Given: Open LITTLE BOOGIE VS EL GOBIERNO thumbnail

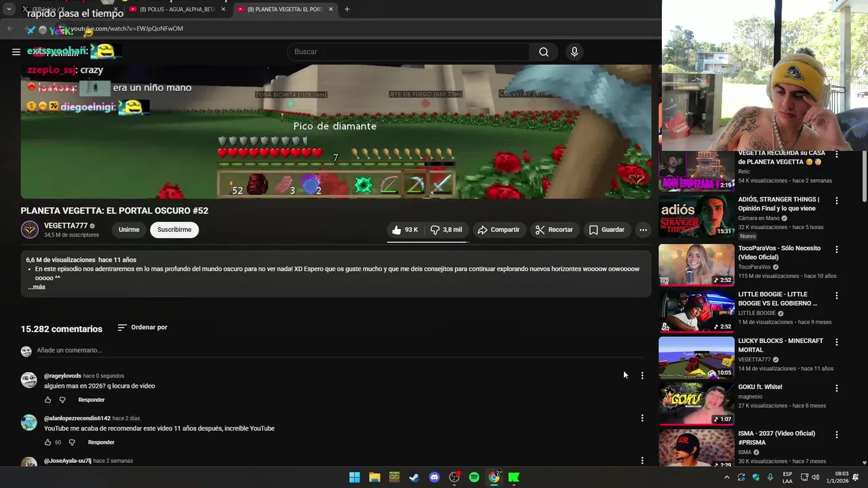Looking at the screenshot, I should click(696, 311).
